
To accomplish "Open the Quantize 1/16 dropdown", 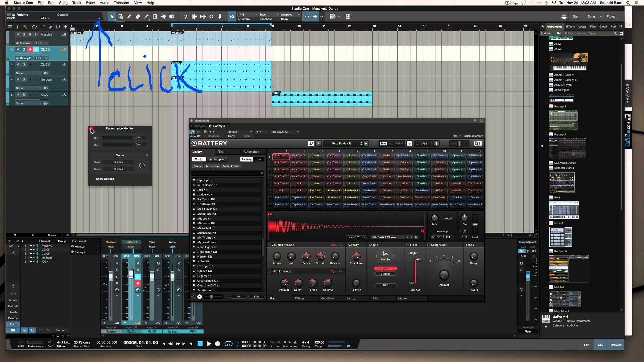I will [x=248, y=15].
